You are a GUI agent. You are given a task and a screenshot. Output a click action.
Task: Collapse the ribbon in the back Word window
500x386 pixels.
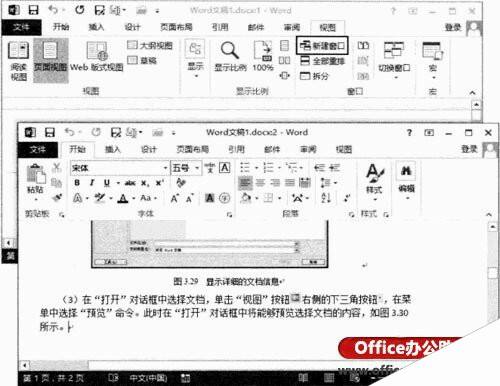(472, 93)
